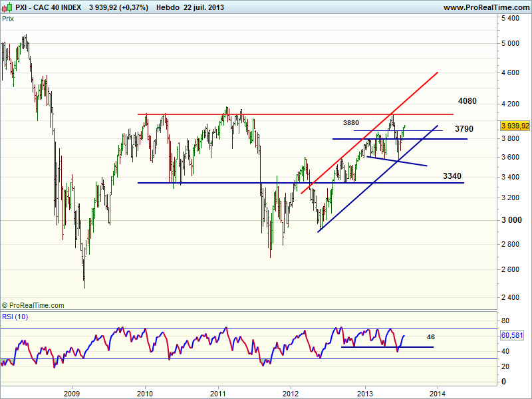Select the 4080 resistance annotation
532x399 pixels.
pyautogui.click(x=467, y=101)
